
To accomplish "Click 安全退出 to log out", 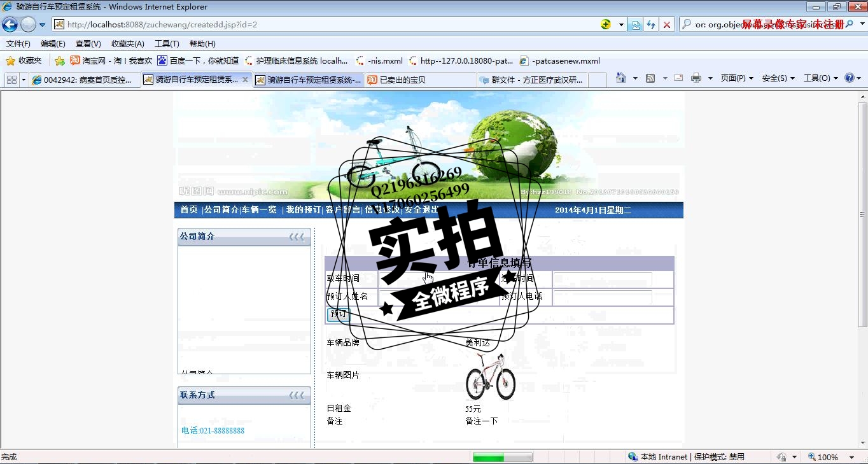I will 421,210.
